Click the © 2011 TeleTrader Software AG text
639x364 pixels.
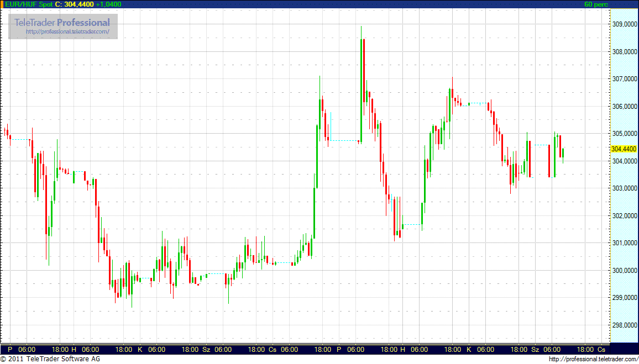click(50, 360)
